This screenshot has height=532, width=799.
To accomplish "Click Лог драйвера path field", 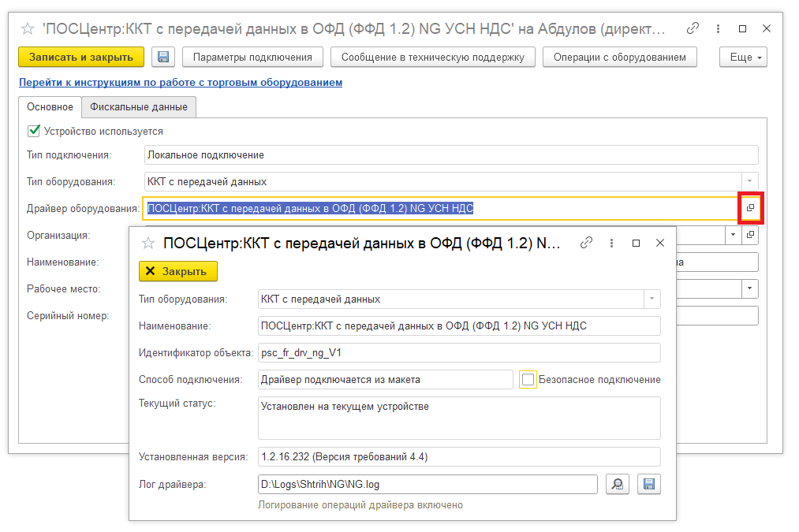I will click(428, 484).
